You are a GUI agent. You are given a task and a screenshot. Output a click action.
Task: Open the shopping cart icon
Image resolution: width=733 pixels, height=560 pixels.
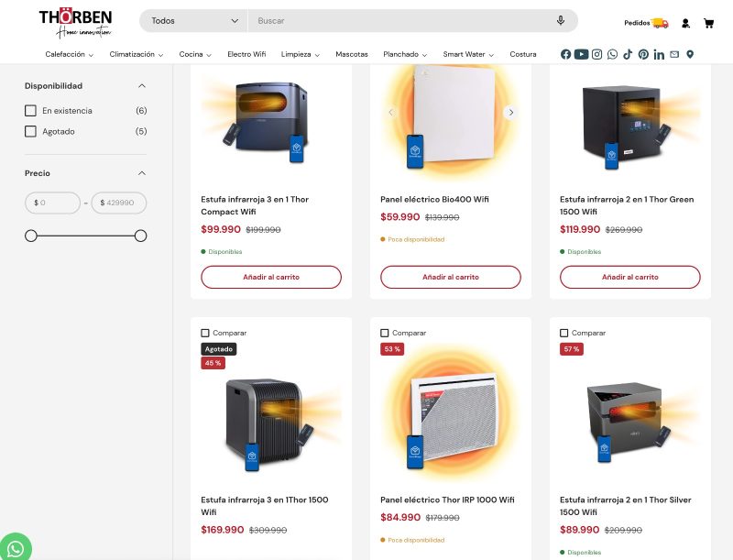[x=708, y=23]
